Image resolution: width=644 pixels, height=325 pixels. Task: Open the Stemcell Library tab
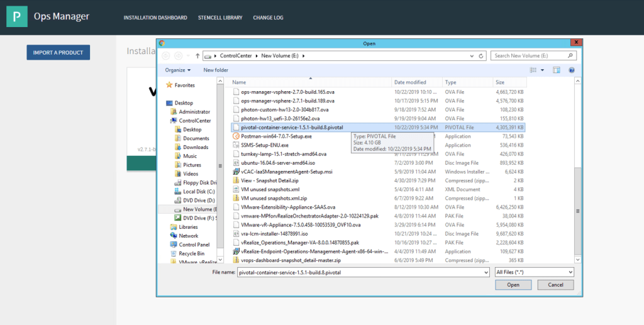[x=220, y=18]
